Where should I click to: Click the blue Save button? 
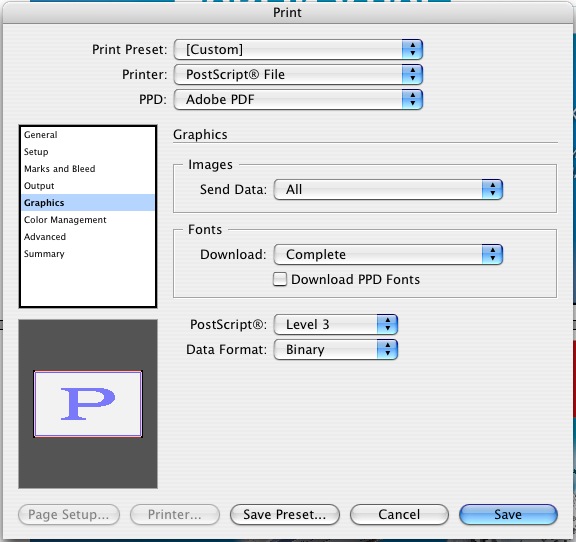pos(508,514)
